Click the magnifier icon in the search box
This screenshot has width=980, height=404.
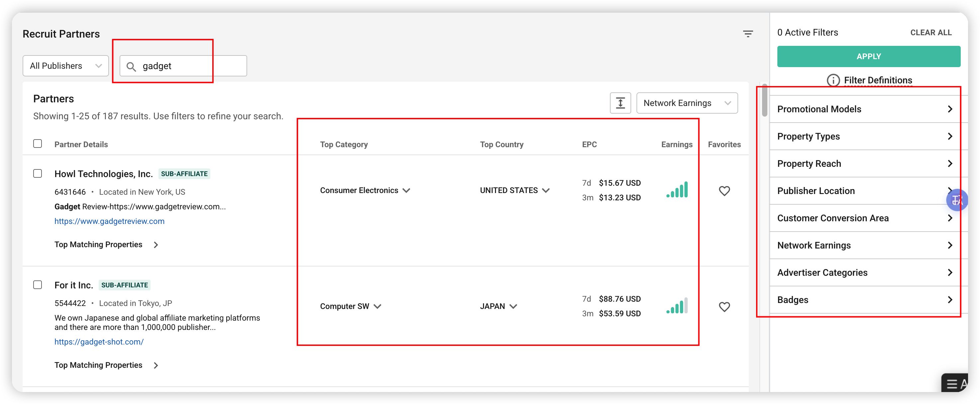tap(132, 66)
